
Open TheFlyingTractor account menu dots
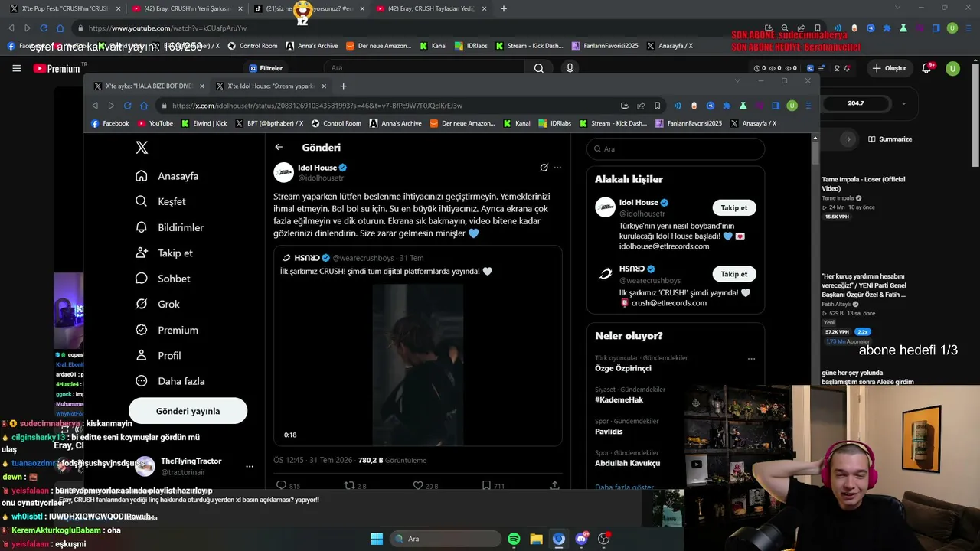click(250, 466)
